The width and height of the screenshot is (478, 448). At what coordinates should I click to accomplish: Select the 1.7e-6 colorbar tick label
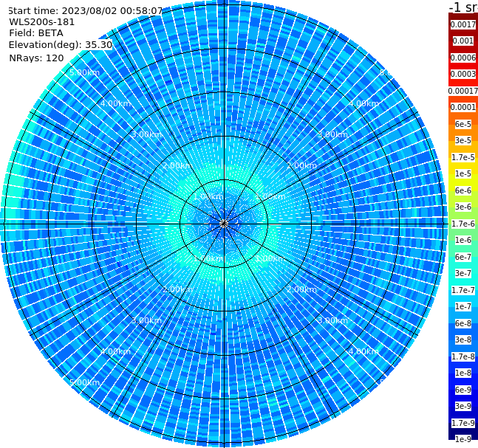[x=463, y=224]
